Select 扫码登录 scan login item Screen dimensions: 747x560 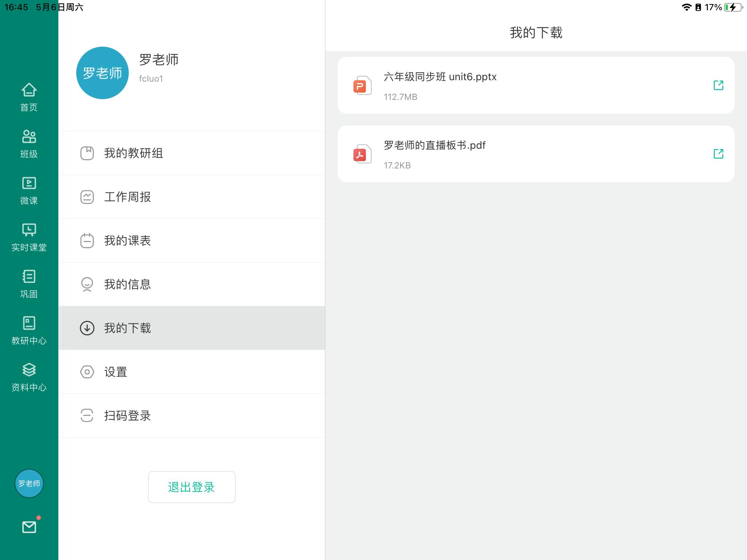192,416
